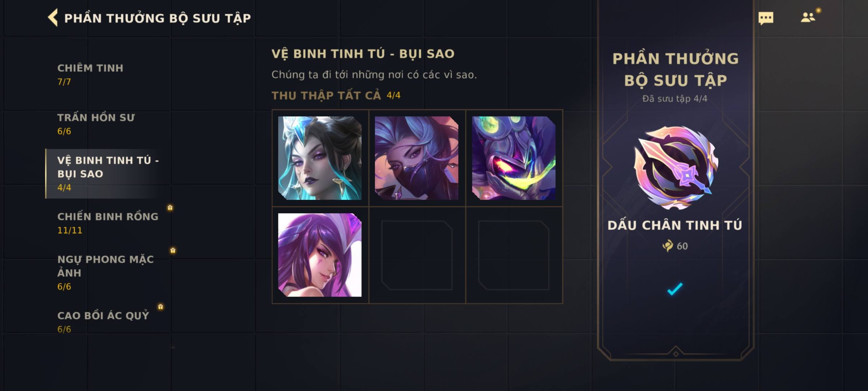Tap the first empty skin slot
Viewport: 868px width, 391px height.
[417, 255]
